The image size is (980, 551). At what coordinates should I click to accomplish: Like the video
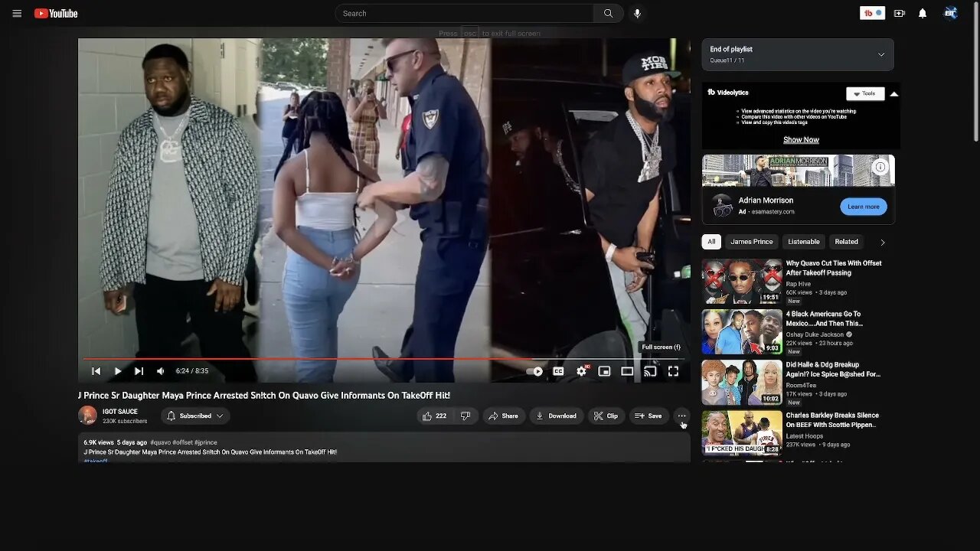coord(434,416)
